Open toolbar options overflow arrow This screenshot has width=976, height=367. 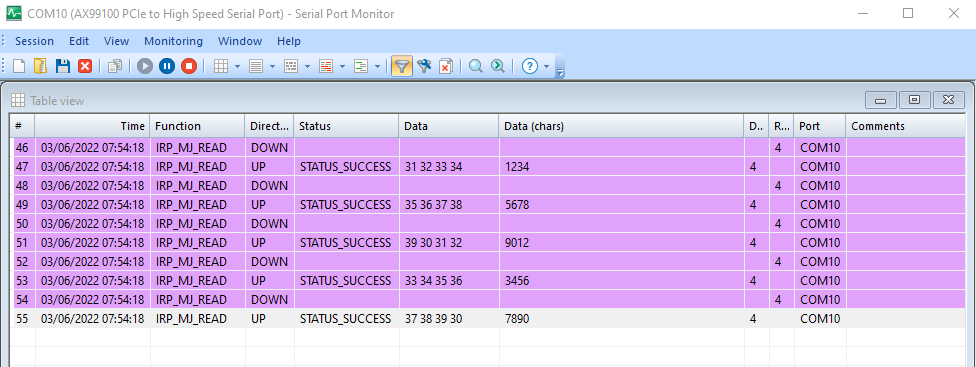pos(560,68)
